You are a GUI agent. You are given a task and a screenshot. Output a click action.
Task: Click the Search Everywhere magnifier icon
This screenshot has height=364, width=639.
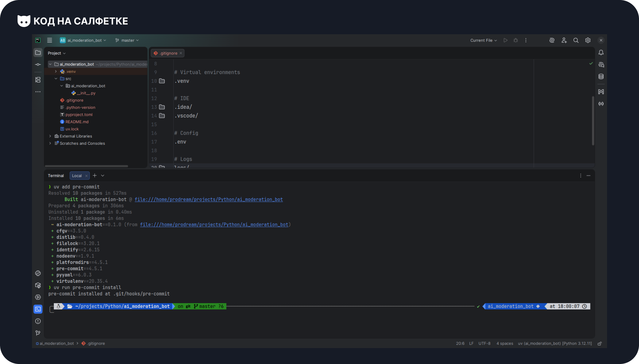click(576, 40)
